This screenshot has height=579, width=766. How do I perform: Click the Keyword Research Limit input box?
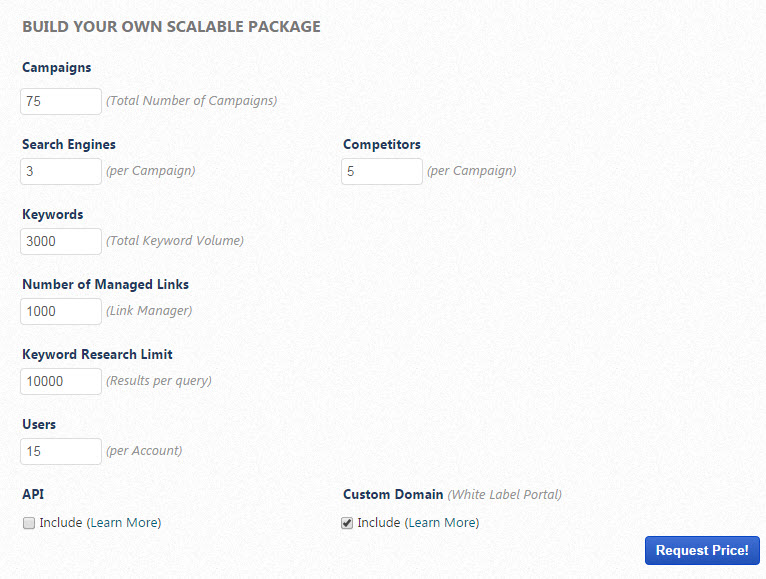(61, 381)
